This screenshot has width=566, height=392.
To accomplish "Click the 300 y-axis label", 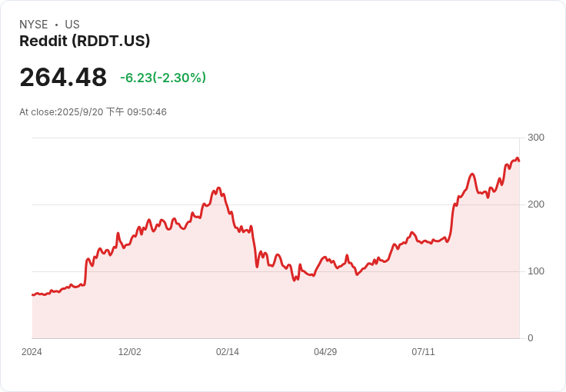I will tap(536, 138).
